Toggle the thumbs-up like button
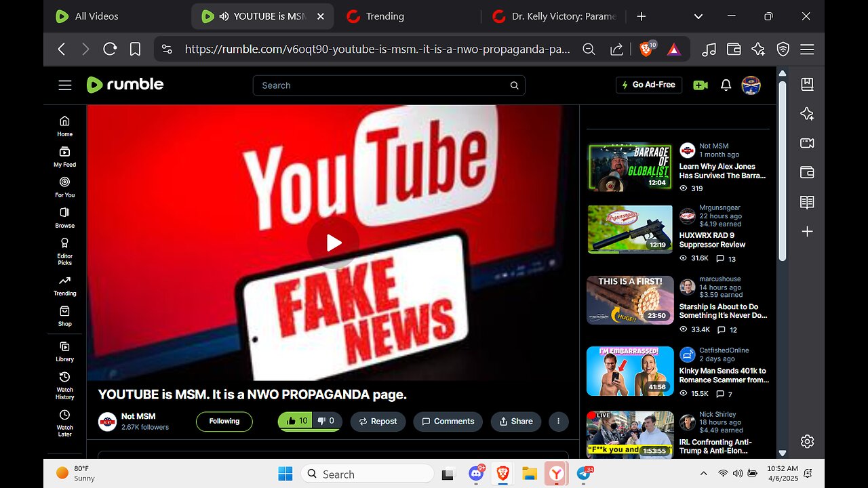 coord(296,421)
